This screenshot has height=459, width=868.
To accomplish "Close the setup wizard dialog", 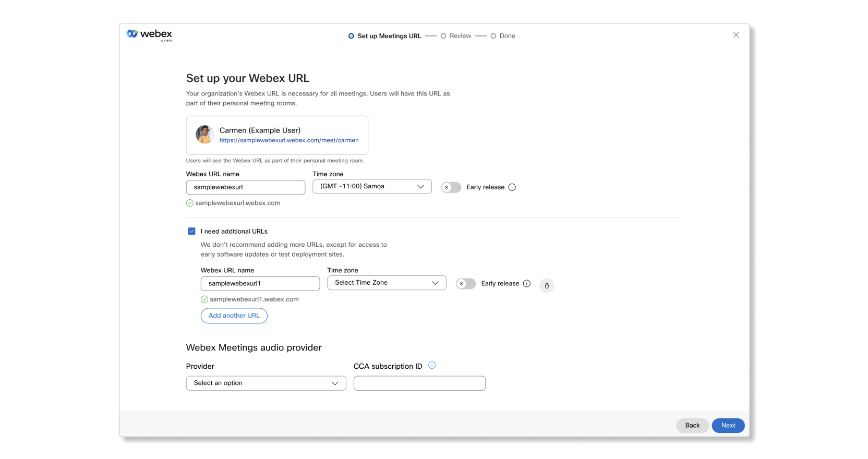I will tap(736, 35).
